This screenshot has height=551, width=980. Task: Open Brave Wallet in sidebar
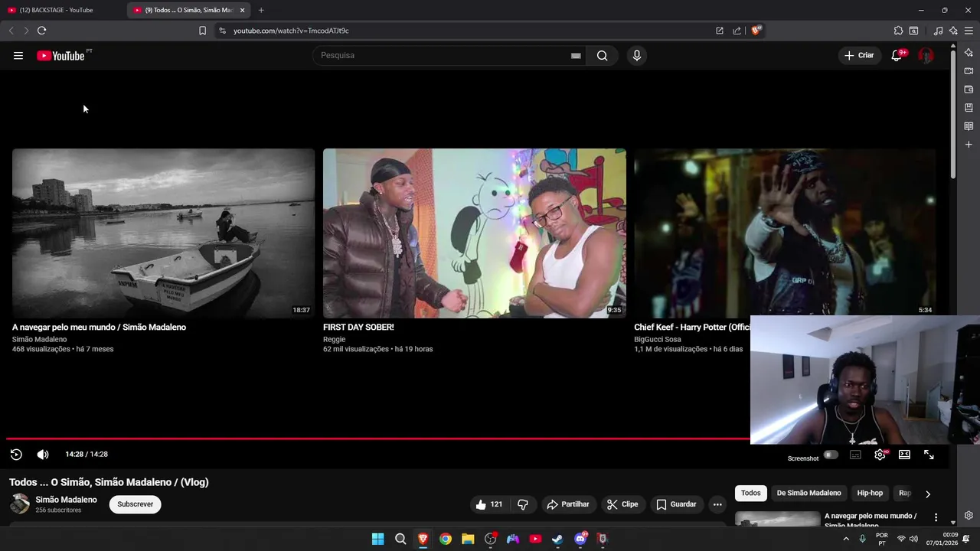(969, 90)
